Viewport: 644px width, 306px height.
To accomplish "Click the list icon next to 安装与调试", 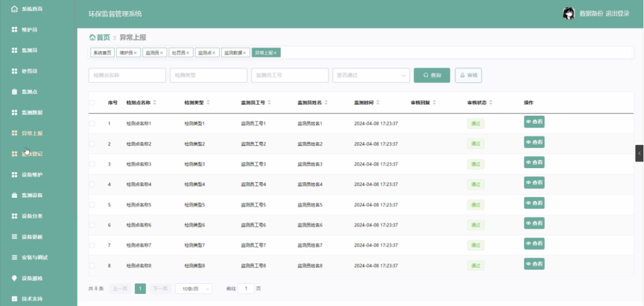I will (15, 258).
